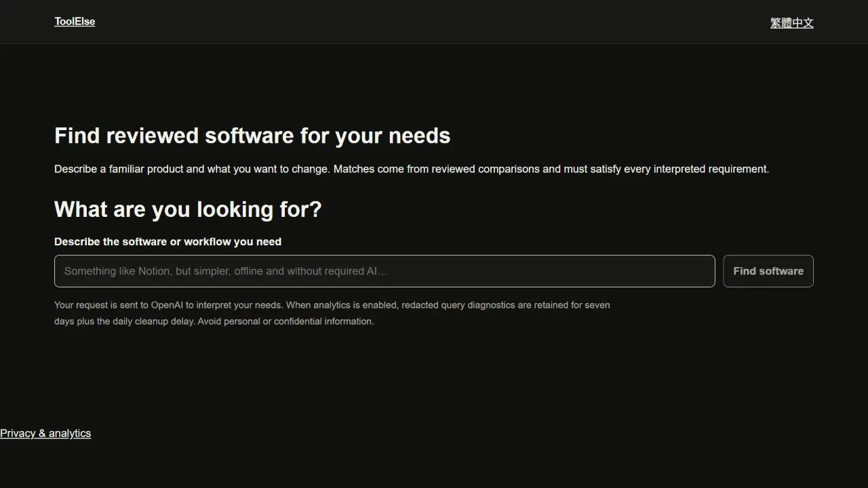Screen dimensions: 868x488
Task: Switch language to 繁體中文
Action: [791, 23]
